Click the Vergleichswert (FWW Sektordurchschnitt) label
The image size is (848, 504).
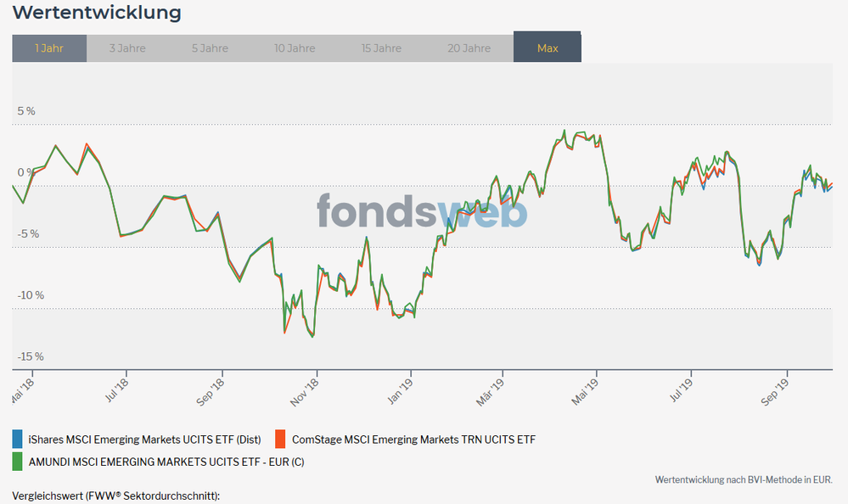(116, 496)
